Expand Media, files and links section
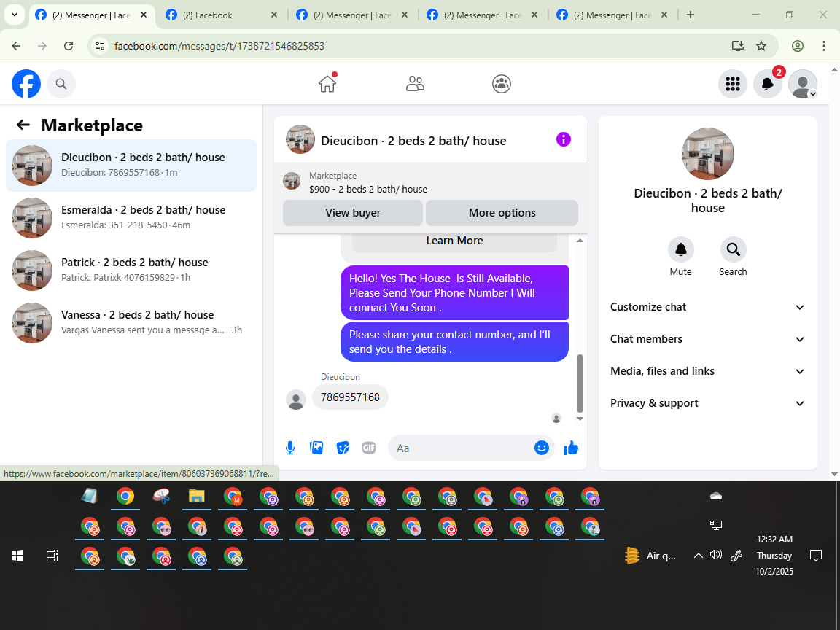 [708, 371]
